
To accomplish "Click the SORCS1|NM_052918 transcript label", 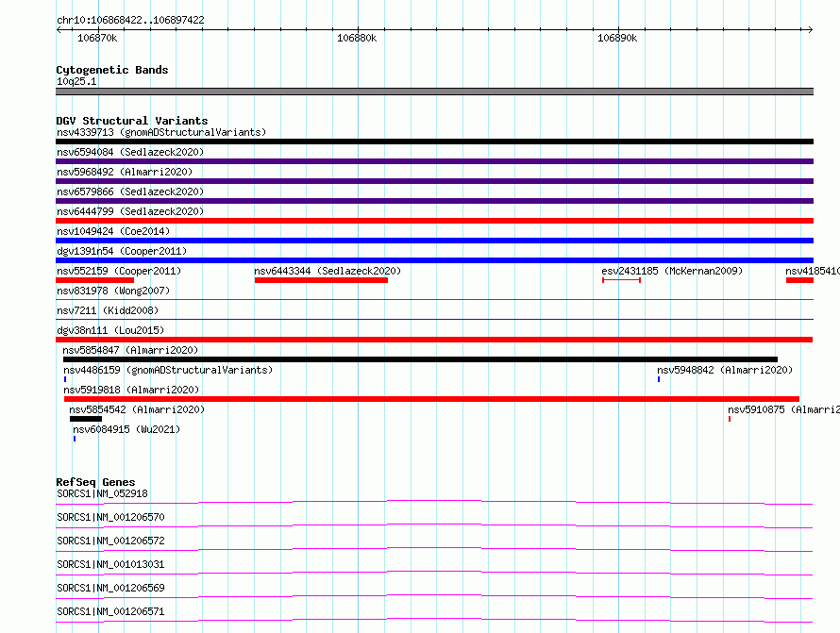I will click(x=102, y=493).
